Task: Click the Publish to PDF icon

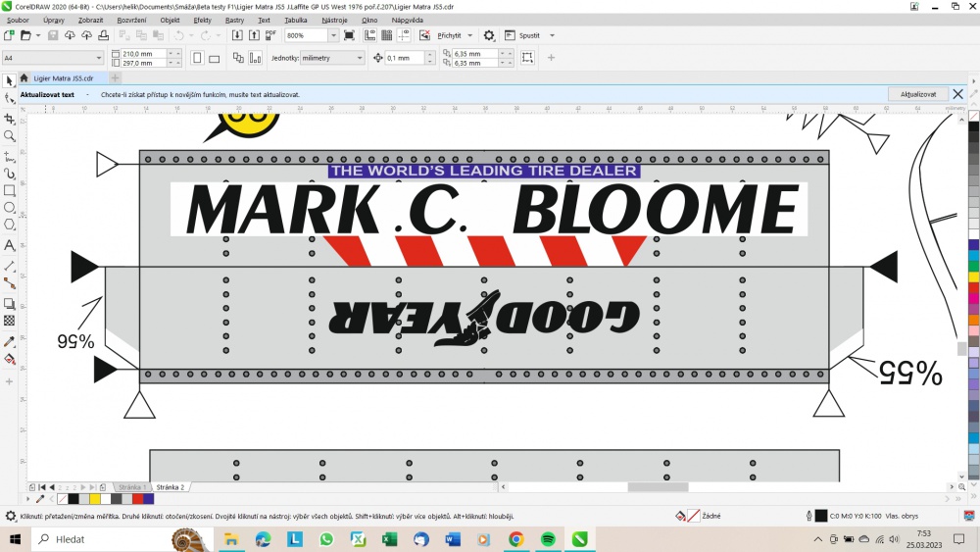Action: 270,35
